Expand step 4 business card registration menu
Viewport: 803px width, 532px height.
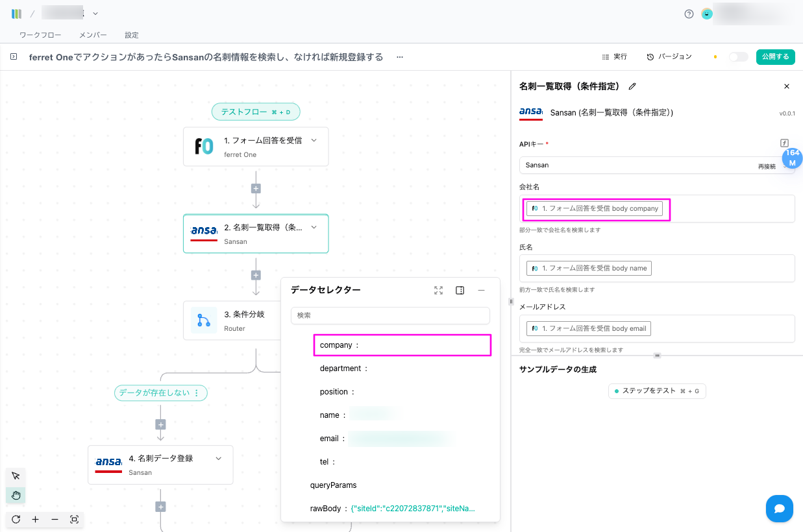pos(219,458)
